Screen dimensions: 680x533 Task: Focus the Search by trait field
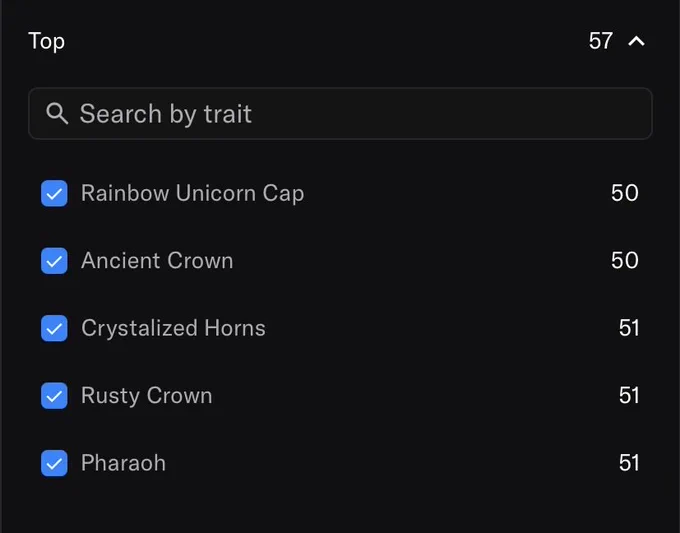pyautogui.click(x=340, y=114)
